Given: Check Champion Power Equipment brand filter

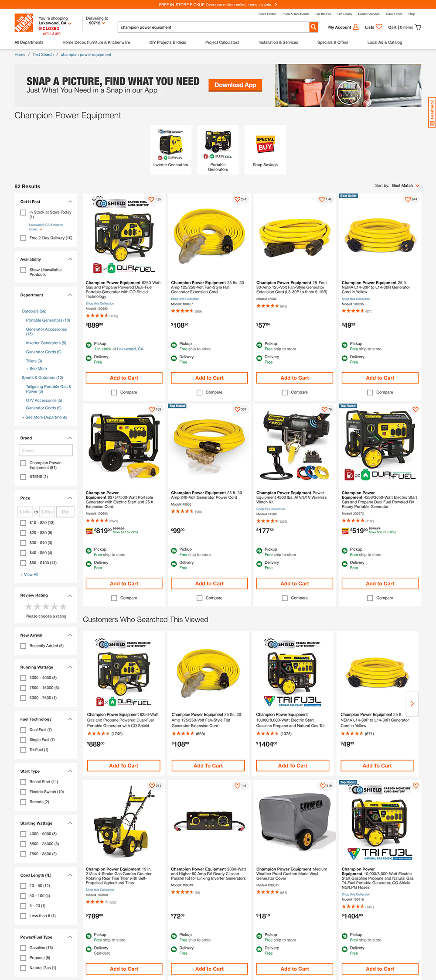Looking at the screenshot, I should coord(23,463).
